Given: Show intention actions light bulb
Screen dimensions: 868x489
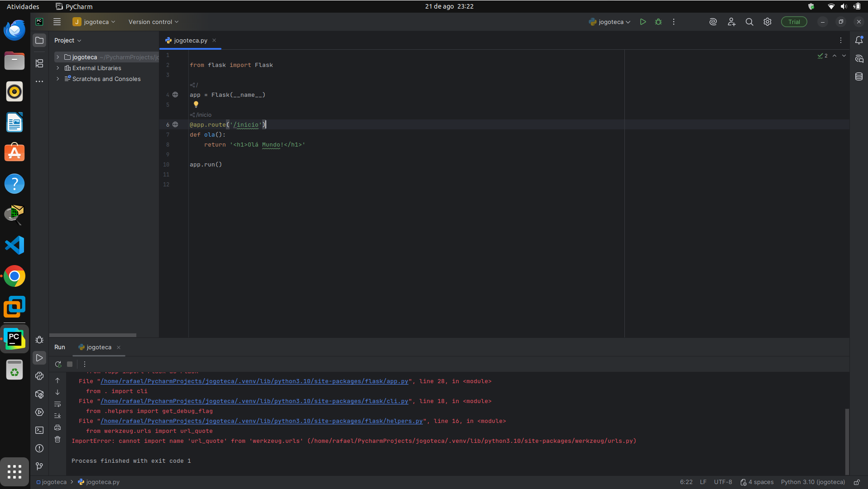Looking at the screenshot, I should point(196,104).
